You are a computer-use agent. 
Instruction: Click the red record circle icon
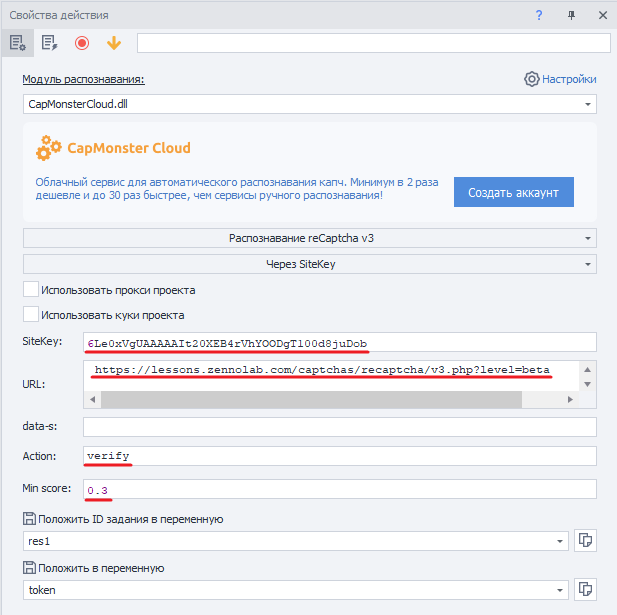tap(82, 43)
